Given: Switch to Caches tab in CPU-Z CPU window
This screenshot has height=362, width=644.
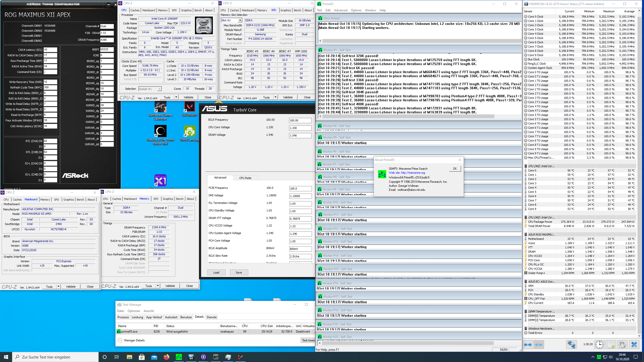Looking at the screenshot, I should point(135,10).
